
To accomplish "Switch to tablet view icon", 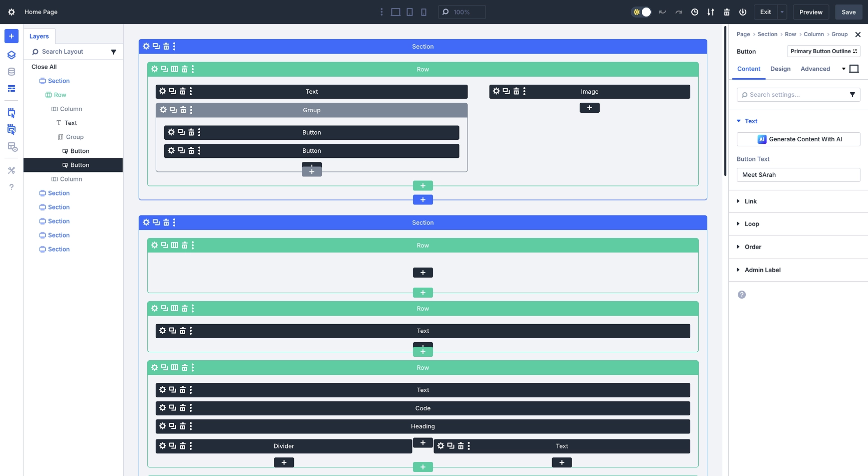I will pos(409,12).
